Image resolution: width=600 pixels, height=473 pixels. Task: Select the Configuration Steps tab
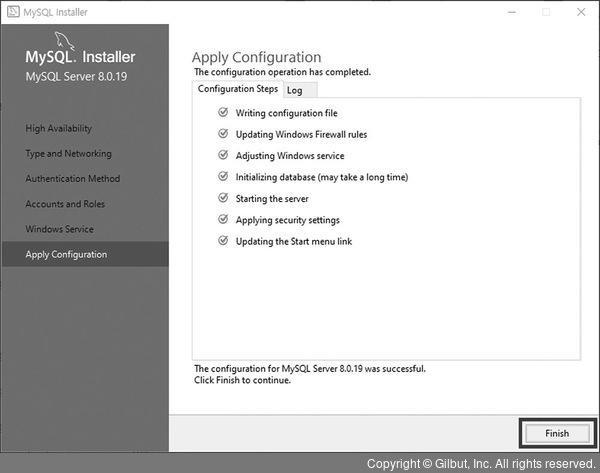coord(238,89)
